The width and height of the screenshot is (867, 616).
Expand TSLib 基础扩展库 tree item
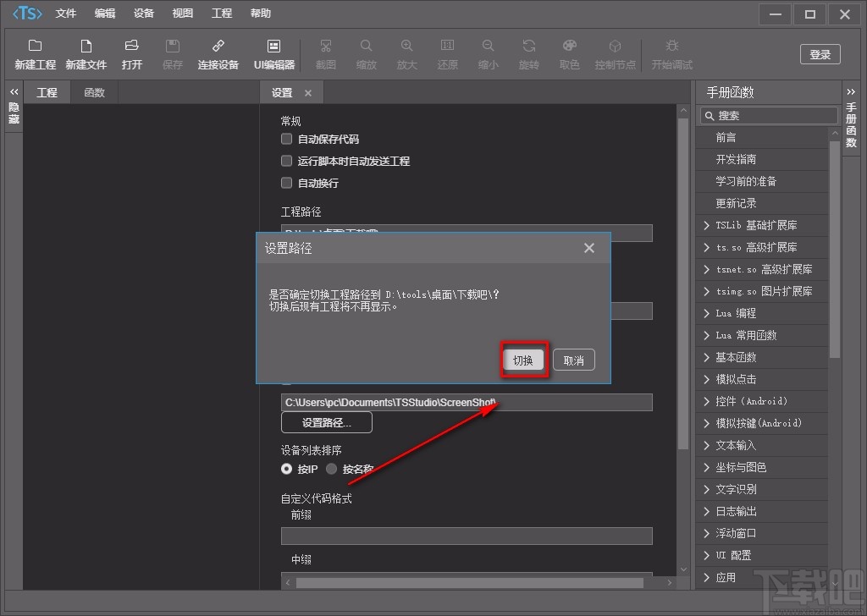(707, 225)
